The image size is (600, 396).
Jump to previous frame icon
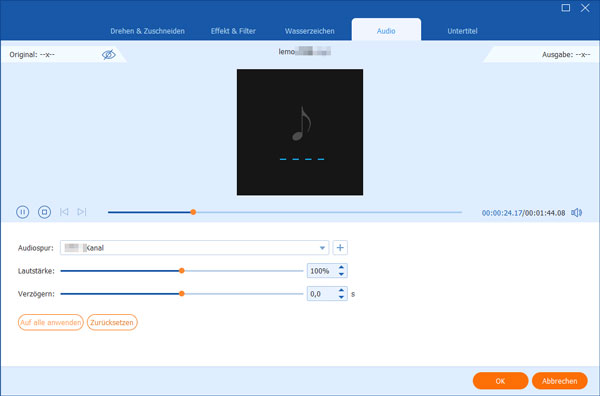point(64,212)
